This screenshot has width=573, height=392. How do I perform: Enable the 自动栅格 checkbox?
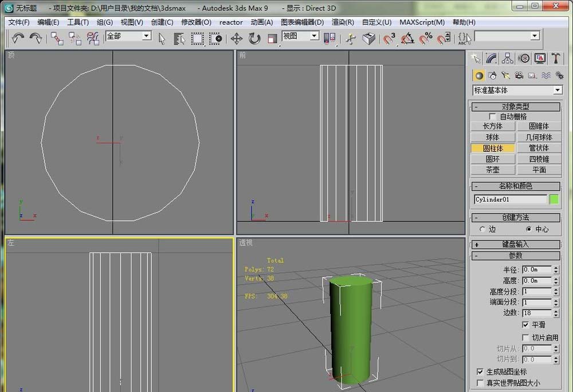coord(492,116)
